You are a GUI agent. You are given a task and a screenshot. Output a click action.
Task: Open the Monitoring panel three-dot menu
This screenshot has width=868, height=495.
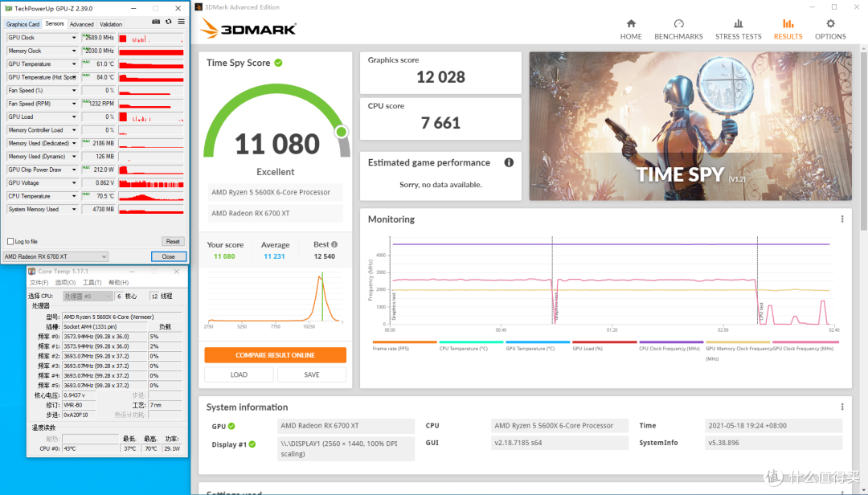tap(842, 219)
